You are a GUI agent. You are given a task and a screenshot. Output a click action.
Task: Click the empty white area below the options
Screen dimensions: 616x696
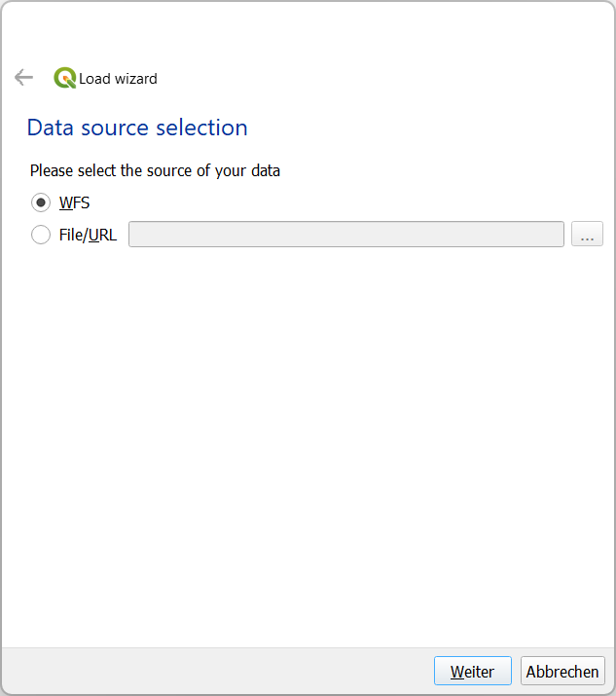click(x=308, y=438)
